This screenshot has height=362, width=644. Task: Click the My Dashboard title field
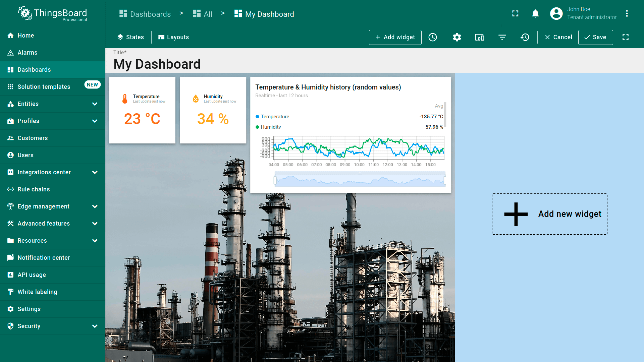pos(157,64)
